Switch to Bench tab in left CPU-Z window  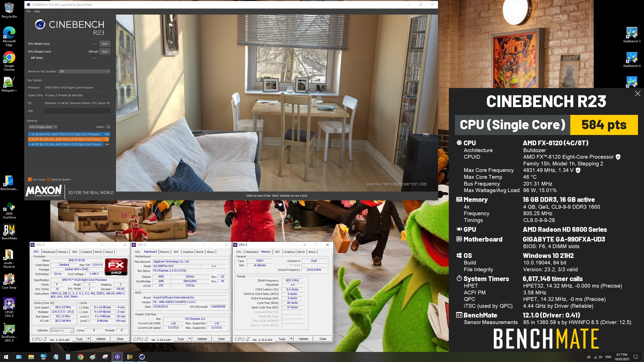pos(98,252)
